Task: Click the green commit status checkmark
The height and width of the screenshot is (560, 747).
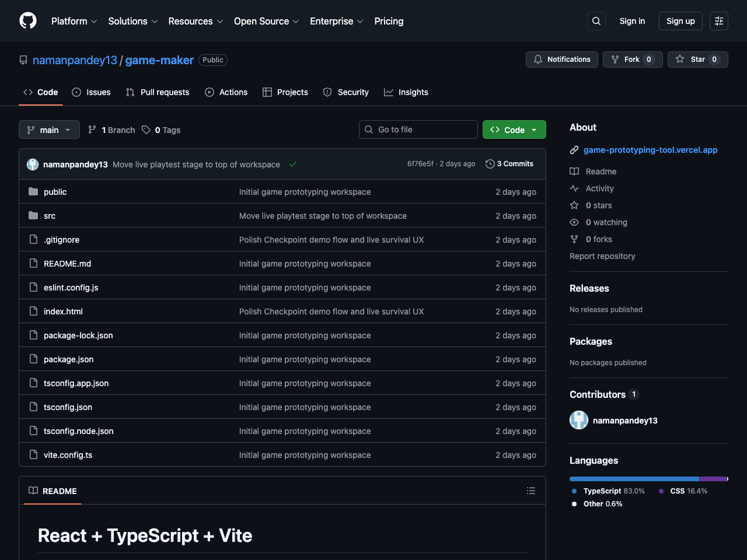Action: pyautogui.click(x=293, y=164)
